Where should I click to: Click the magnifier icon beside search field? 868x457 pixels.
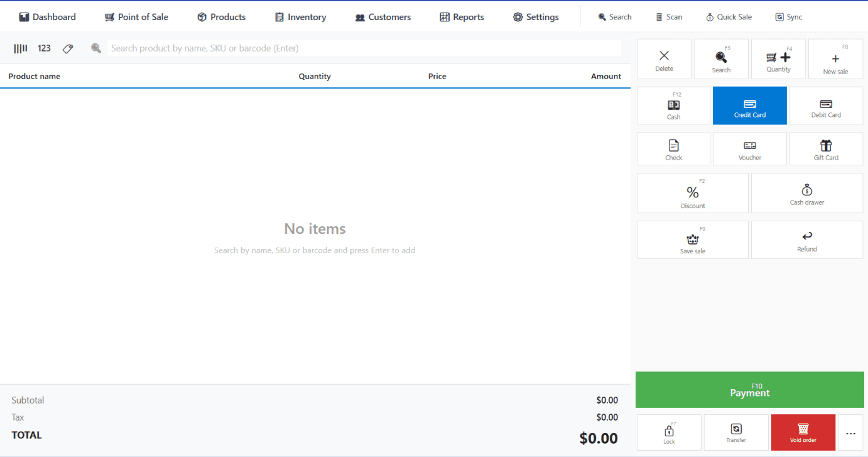point(96,48)
